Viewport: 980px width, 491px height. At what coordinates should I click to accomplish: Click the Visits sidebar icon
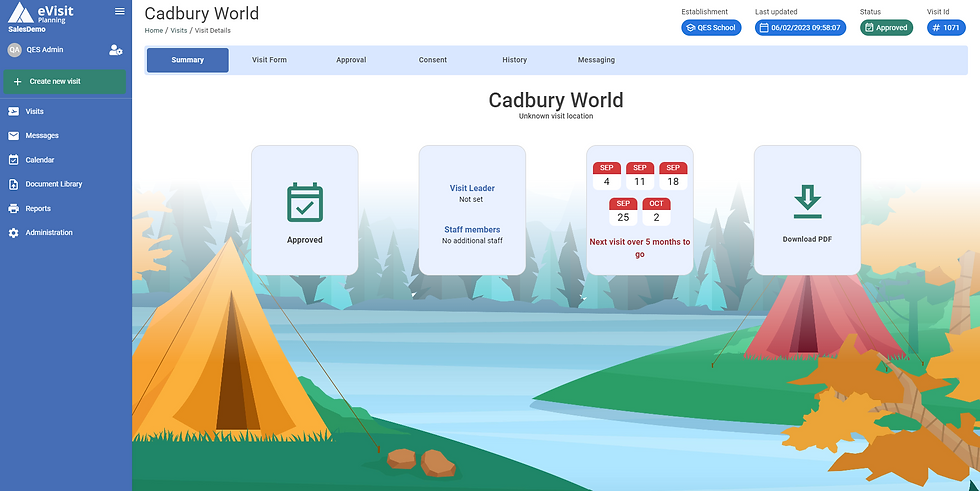click(x=14, y=112)
